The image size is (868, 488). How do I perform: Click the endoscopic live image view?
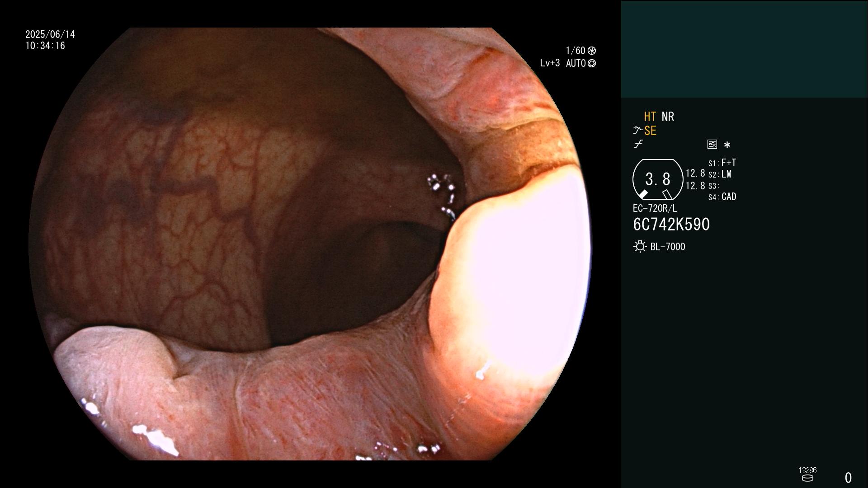coord(310,244)
